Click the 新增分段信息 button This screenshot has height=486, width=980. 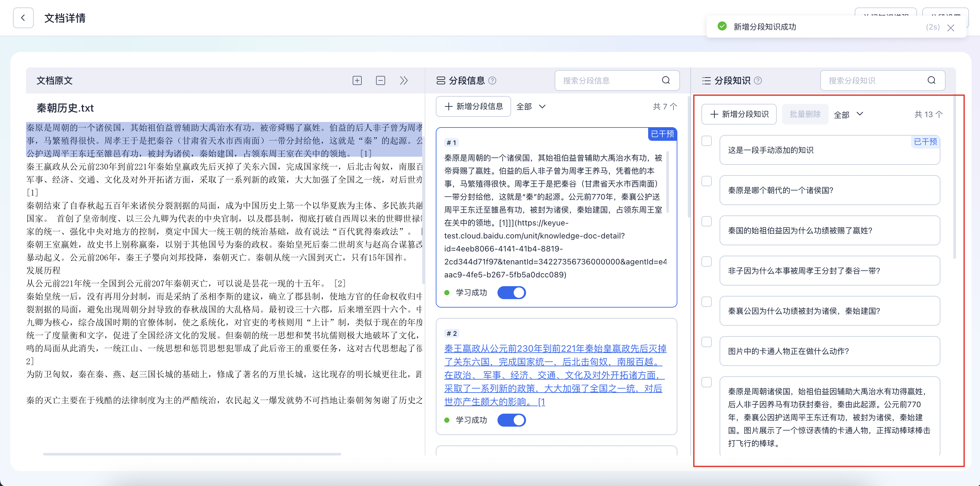coord(473,106)
